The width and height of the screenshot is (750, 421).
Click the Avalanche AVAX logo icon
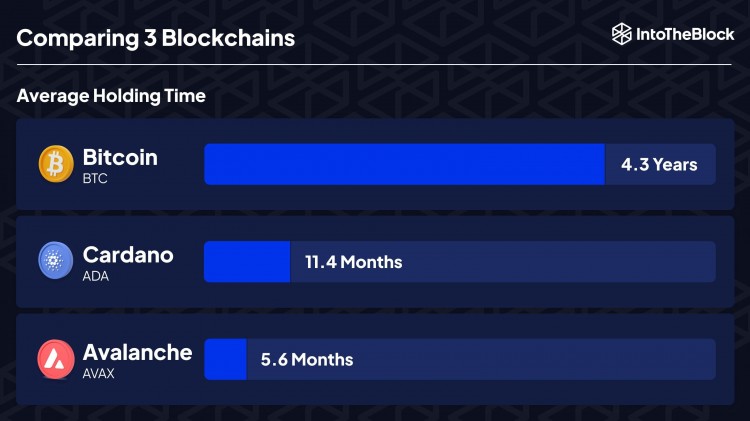56,359
